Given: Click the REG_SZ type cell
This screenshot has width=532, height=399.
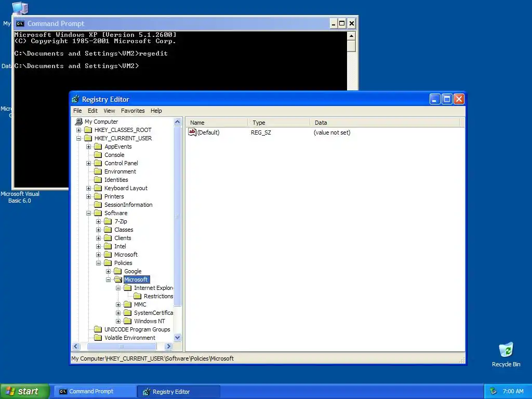Looking at the screenshot, I should click(261, 132).
